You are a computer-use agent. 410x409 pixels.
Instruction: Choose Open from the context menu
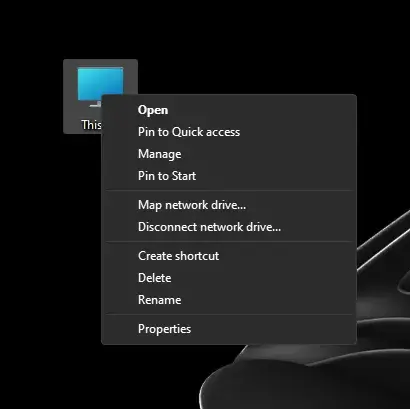coord(229,110)
